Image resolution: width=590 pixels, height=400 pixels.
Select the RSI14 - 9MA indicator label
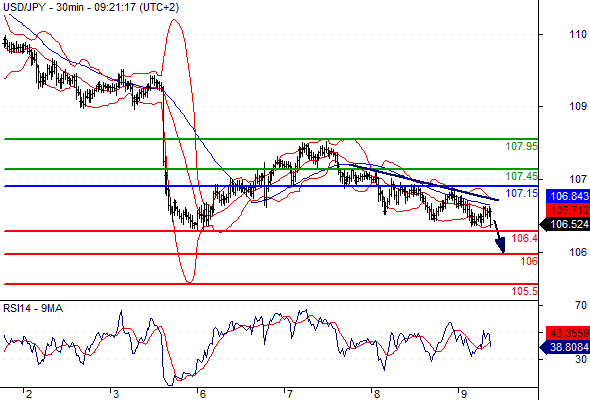pyautogui.click(x=33, y=309)
